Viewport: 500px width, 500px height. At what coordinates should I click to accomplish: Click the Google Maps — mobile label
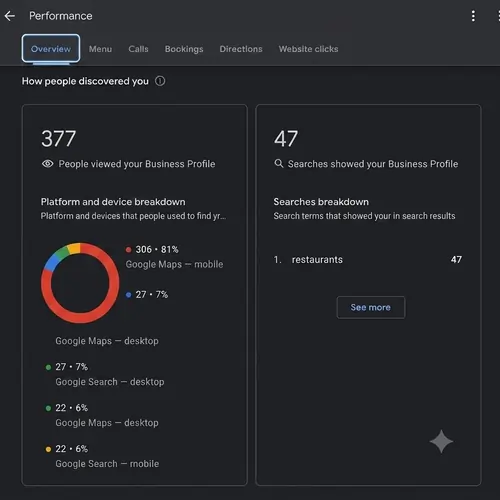[x=174, y=264]
